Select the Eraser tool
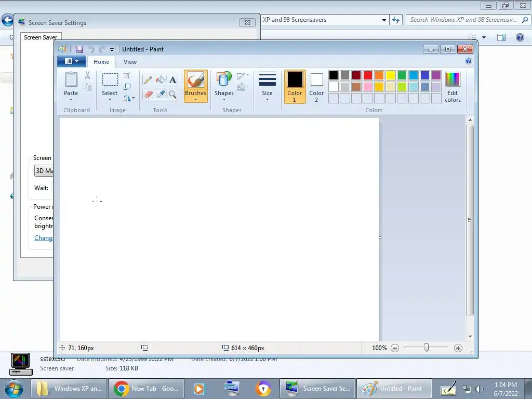The width and height of the screenshot is (532, 399). point(148,94)
